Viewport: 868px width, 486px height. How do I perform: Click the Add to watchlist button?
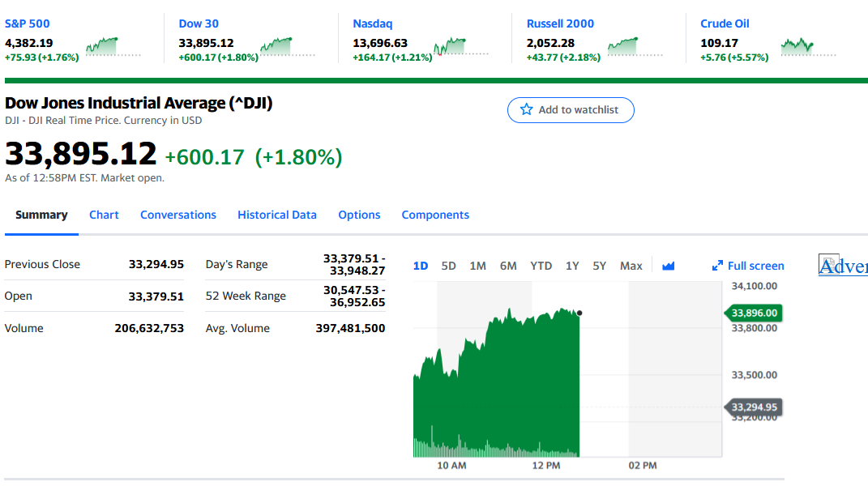(571, 110)
